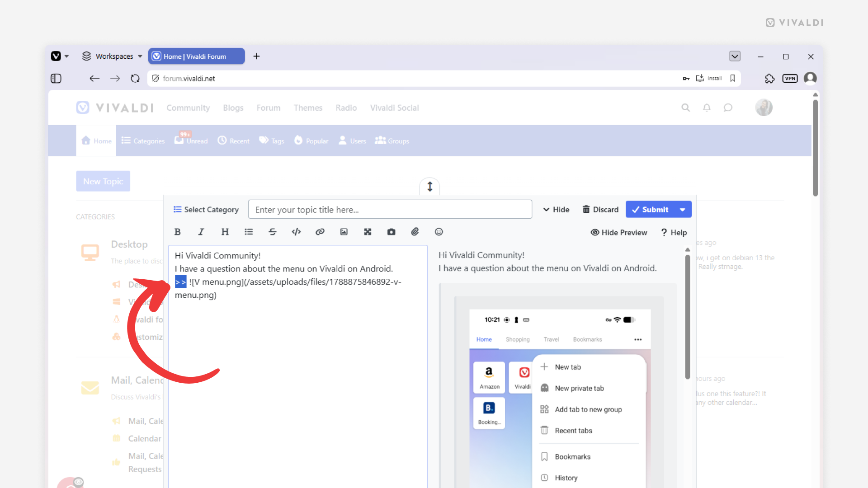This screenshot has height=488, width=868.
Task: Click the page vertical scrollbar
Action: coord(815,148)
